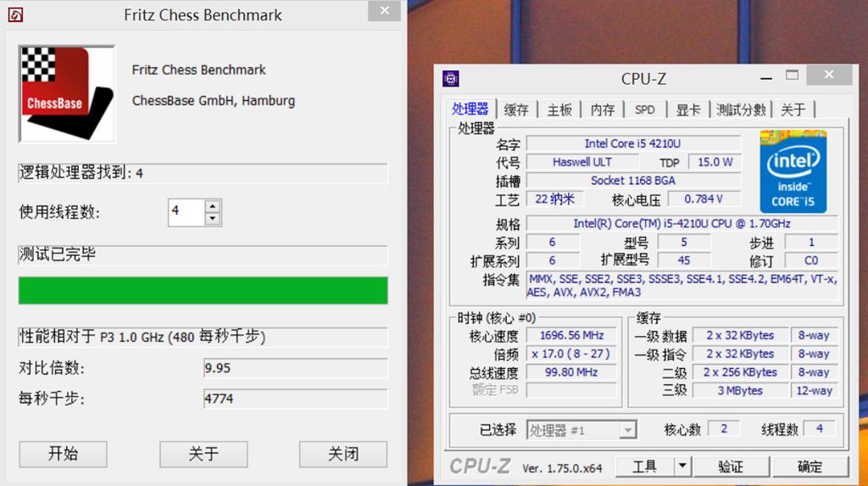Click the relative ratio value 9.95
The height and width of the screenshot is (486, 868).
(296, 368)
